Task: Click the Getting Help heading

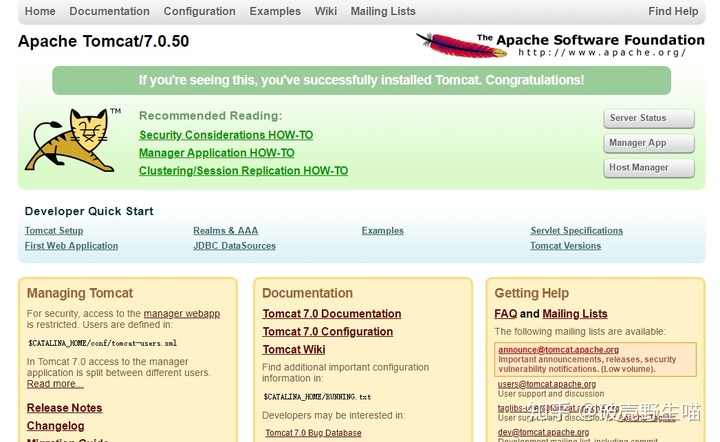Action: (532, 293)
